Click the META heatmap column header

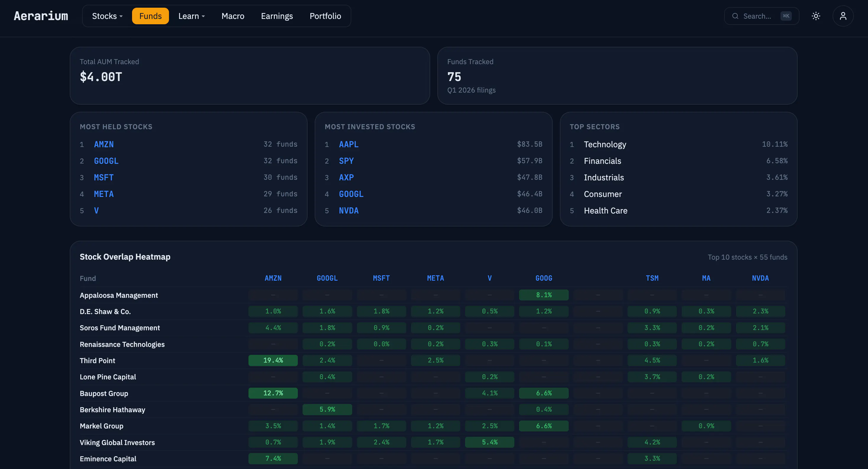click(435, 278)
